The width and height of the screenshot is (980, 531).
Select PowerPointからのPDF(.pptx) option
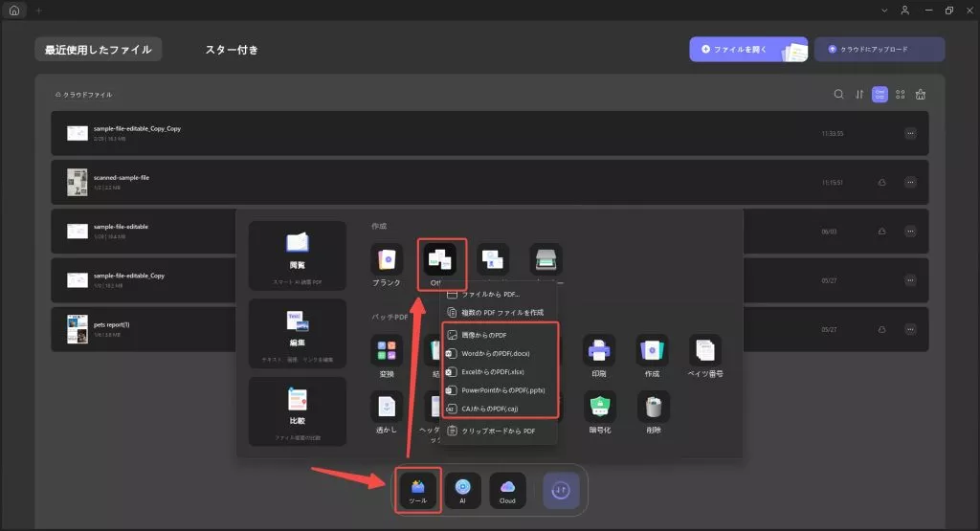pos(499,390)
